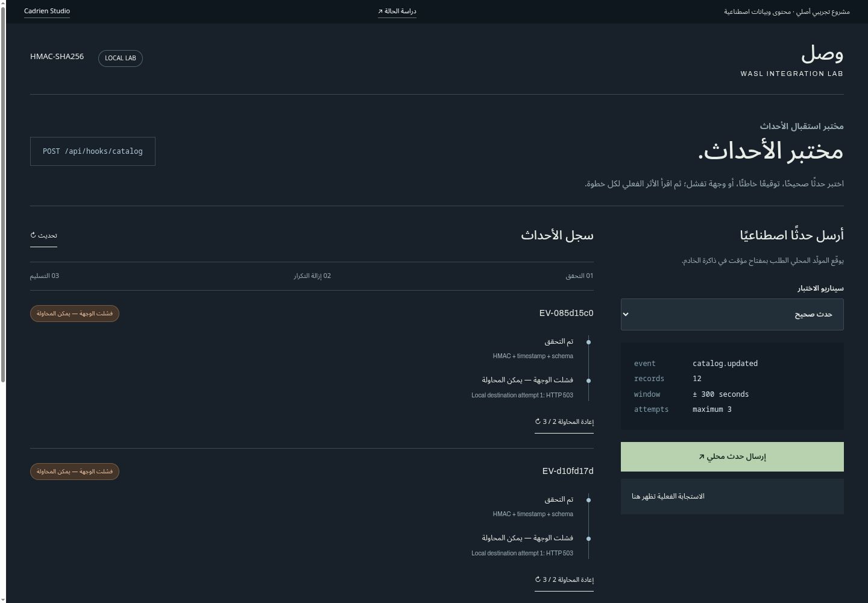This screenshot has height=603, width=868.
Task: Open the Cadrien Studio link
Action: tap(47, 11)
